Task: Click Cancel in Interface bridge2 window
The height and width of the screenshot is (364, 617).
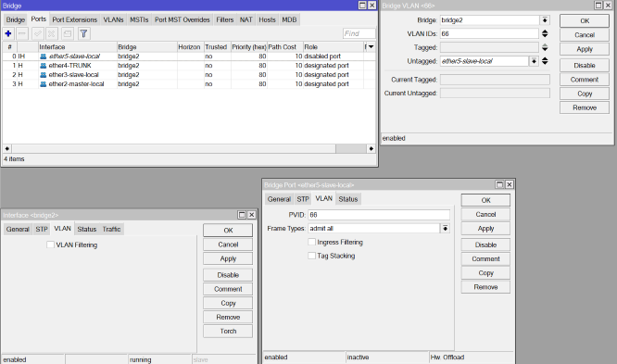Action: coord(228,245)
